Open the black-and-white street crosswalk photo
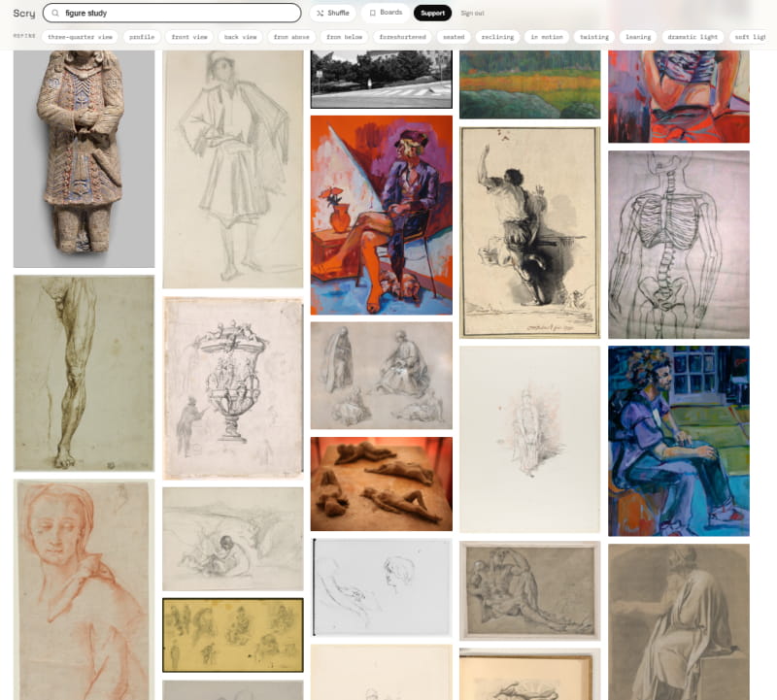 [381, 79]
